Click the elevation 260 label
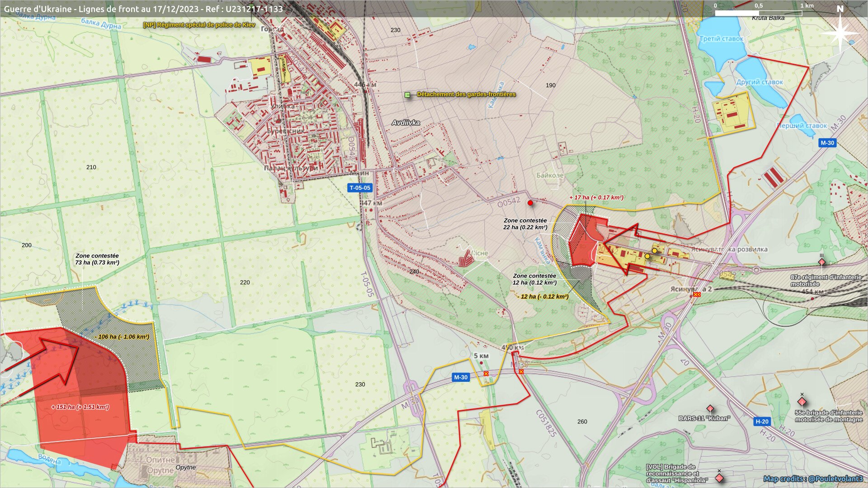 click(x=582, y=422)
